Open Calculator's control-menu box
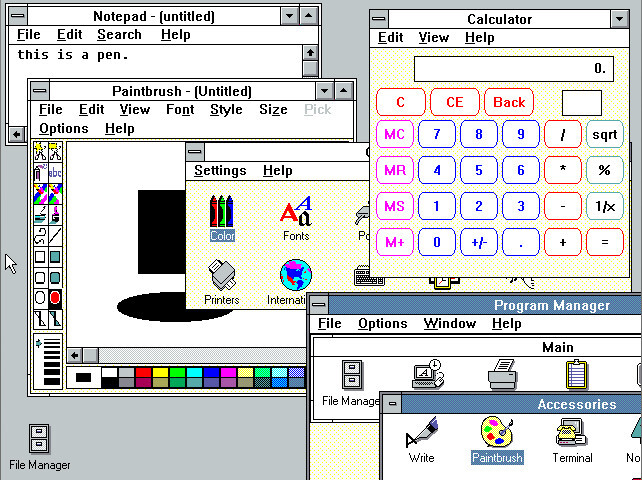The height and width of the screenshot is (480, 642). pyautogui.click(x=380, y=19)
